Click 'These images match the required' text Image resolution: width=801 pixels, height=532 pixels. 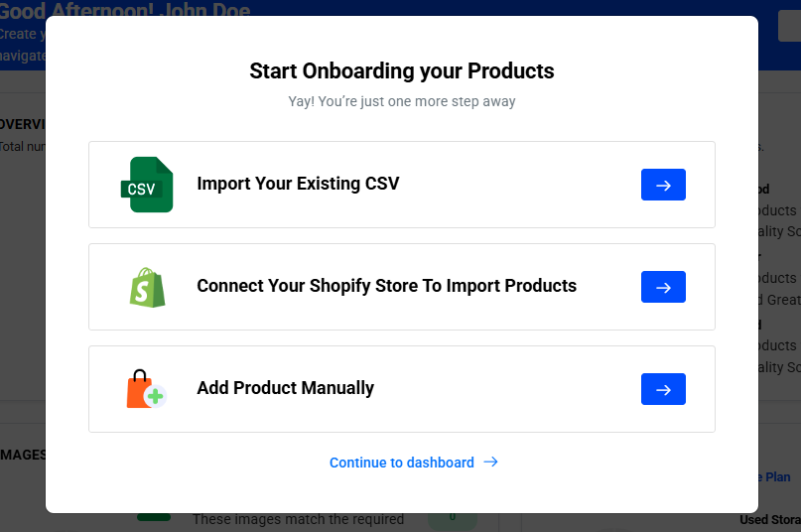[x=298, y=519]
